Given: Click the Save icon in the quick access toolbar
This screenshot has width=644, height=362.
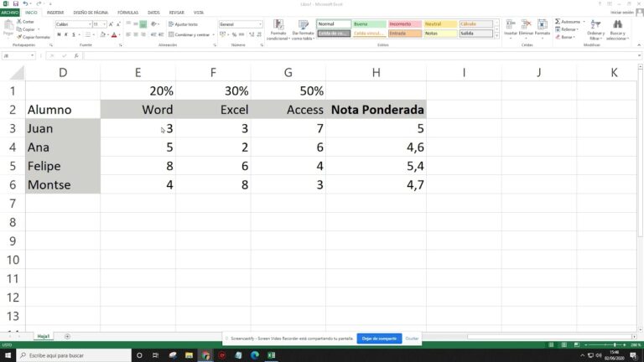Looking at the screenshot, I should pyautogui.click(x=16, y=3).
